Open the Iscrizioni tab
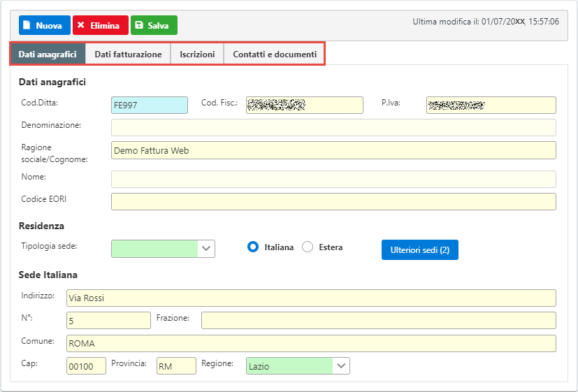 (197, 54)
